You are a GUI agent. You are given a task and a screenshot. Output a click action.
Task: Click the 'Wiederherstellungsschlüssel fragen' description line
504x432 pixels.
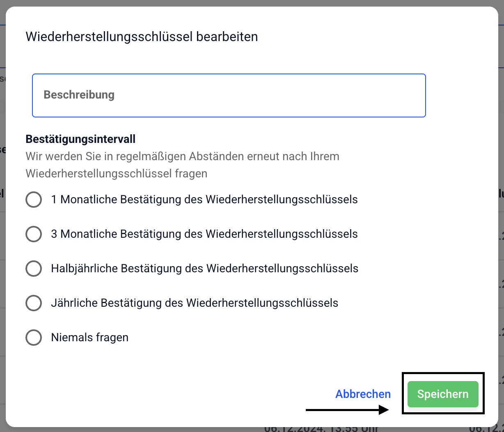pos(116,174)
